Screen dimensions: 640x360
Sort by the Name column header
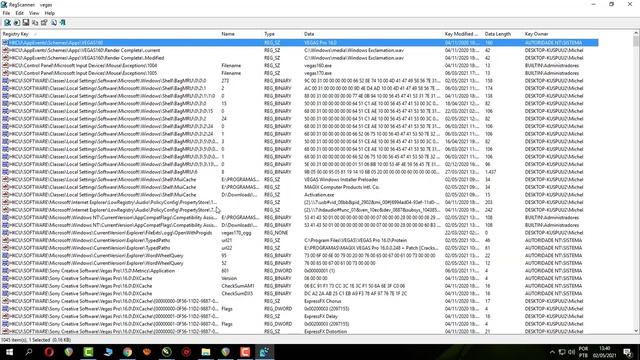point(241,34)
